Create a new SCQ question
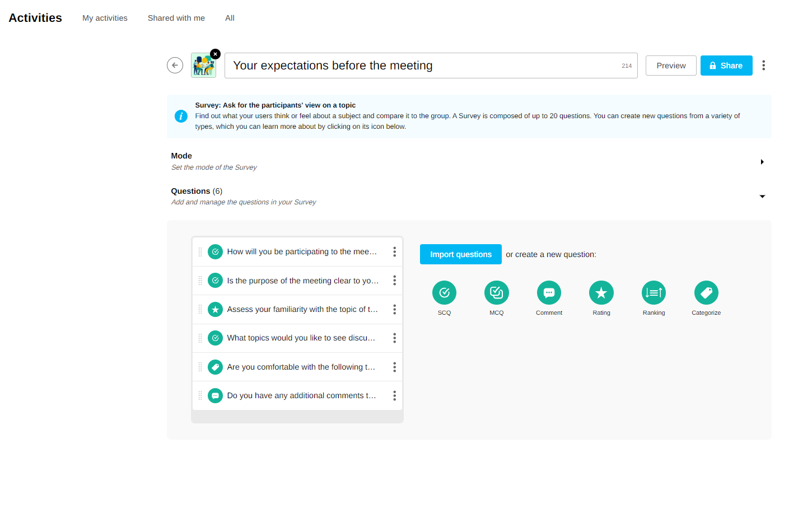The height and width of the screenshot is (513, 812). pos(444,293)
